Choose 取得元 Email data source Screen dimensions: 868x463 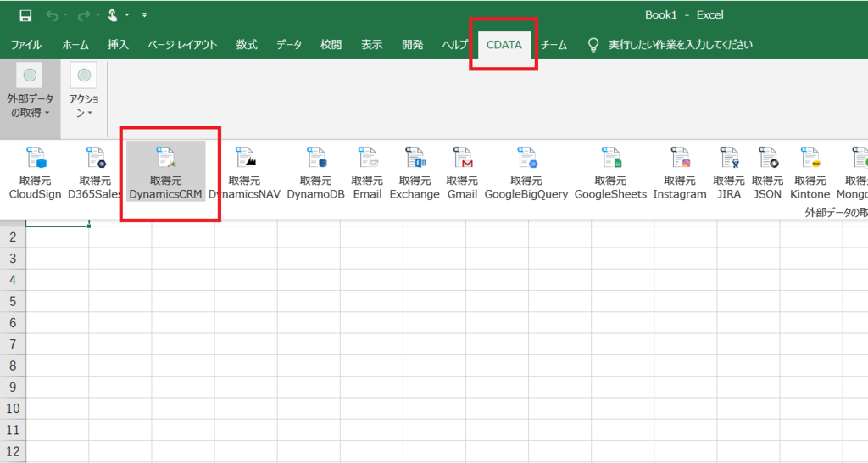tap(367, 172)
